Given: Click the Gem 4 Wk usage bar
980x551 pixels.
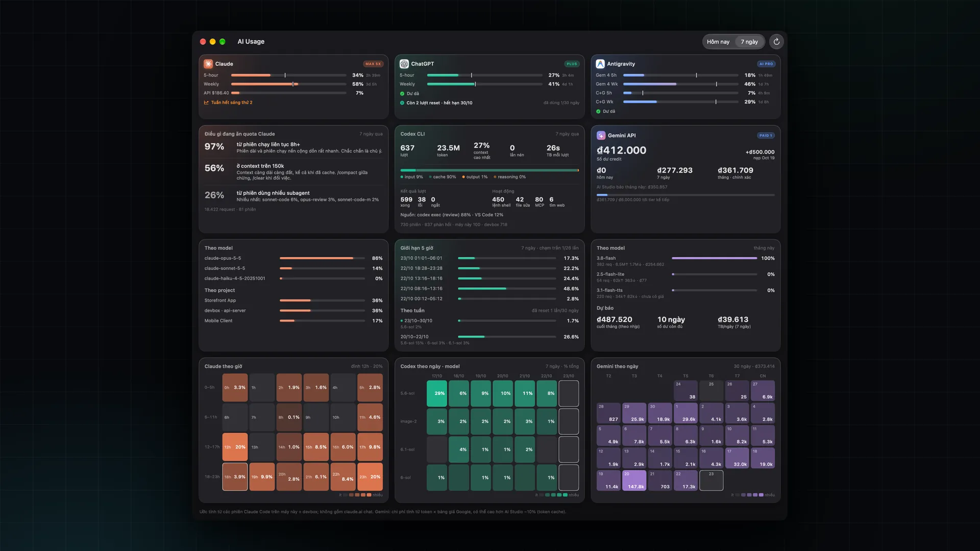Looking at the screenshot, I should tap(680, 84).
